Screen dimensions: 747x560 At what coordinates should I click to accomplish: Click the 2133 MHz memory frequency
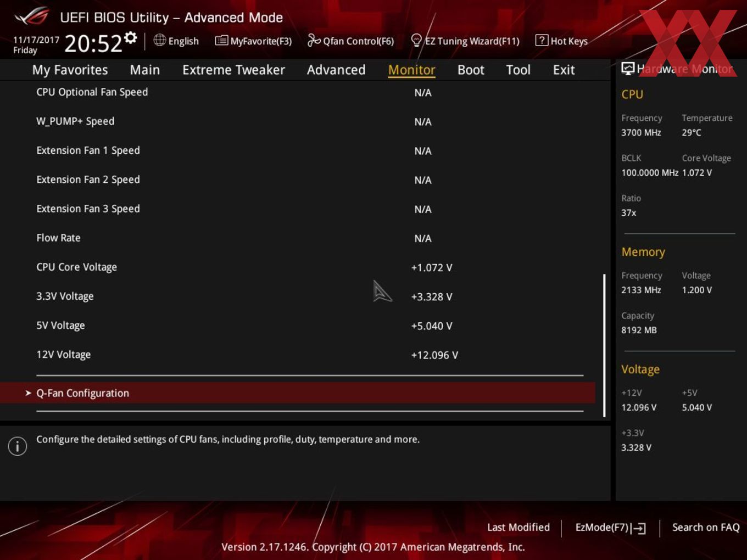(641, 290)
